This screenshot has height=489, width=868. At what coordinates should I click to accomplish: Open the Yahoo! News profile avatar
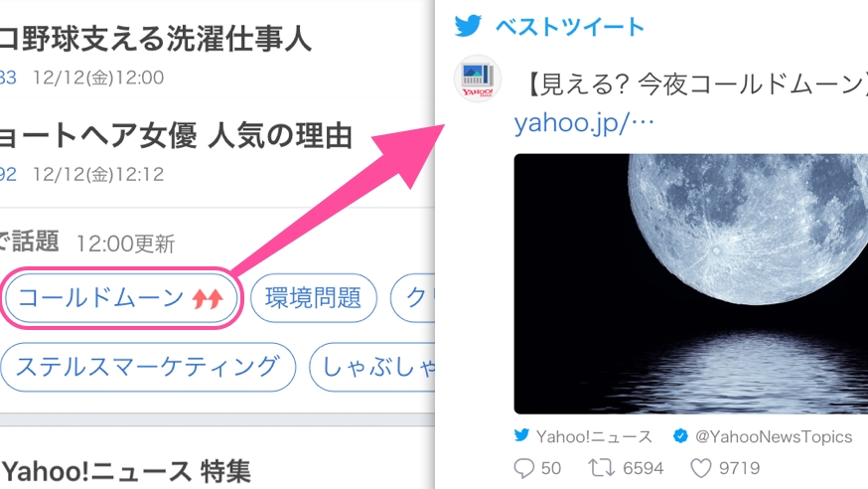(x=478, y=80)
